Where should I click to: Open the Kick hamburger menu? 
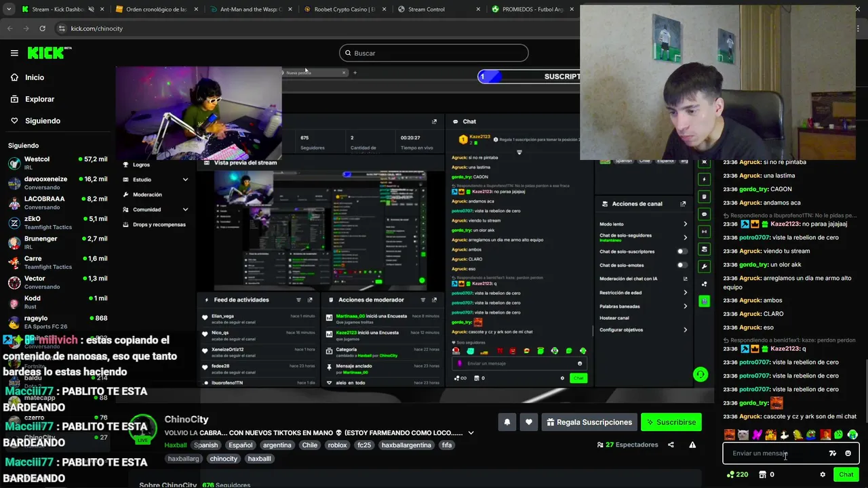[14, 53]
